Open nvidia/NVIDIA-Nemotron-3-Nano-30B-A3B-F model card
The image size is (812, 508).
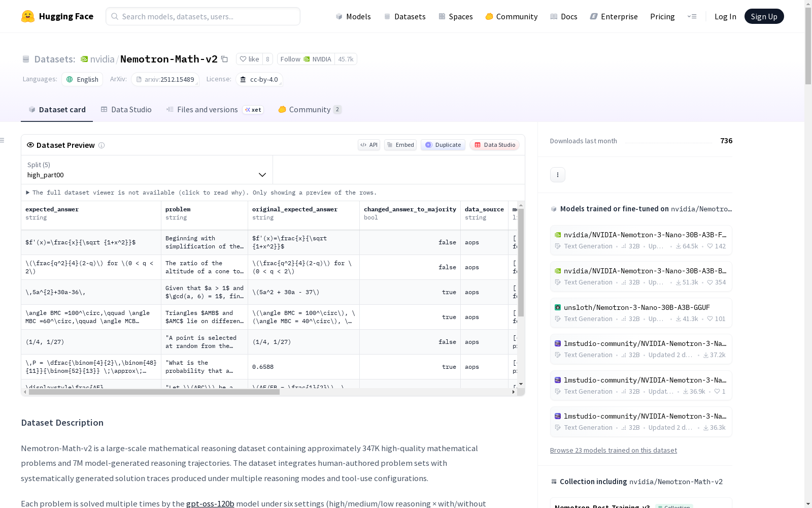641,240
